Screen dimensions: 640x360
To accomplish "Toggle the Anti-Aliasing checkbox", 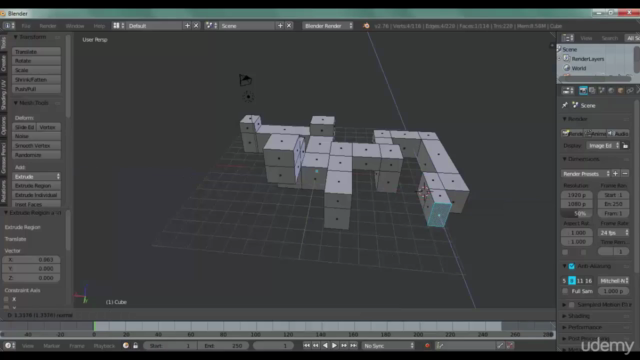I will point(572,266).
